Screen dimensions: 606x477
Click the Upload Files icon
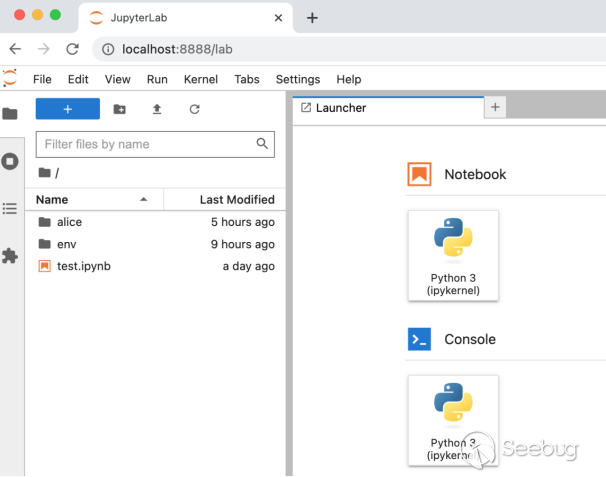[157, 109]
